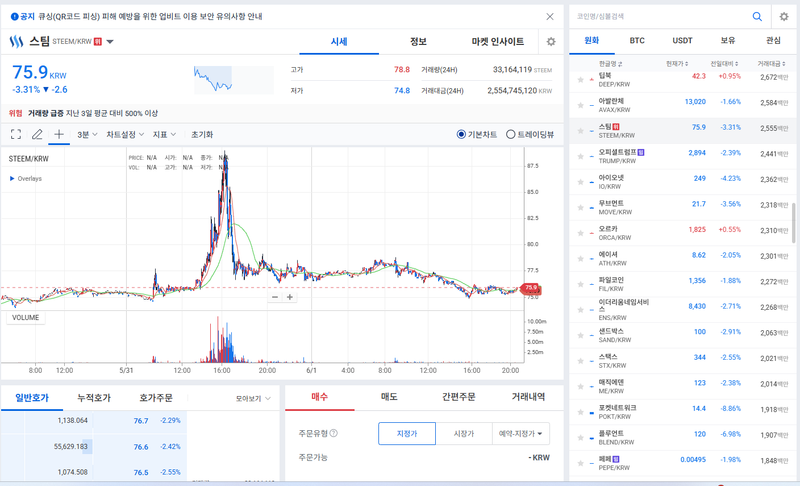Click the coin list scrollbar thumb
This screenshot has width=800, height=486.
[x=793, y=223]
